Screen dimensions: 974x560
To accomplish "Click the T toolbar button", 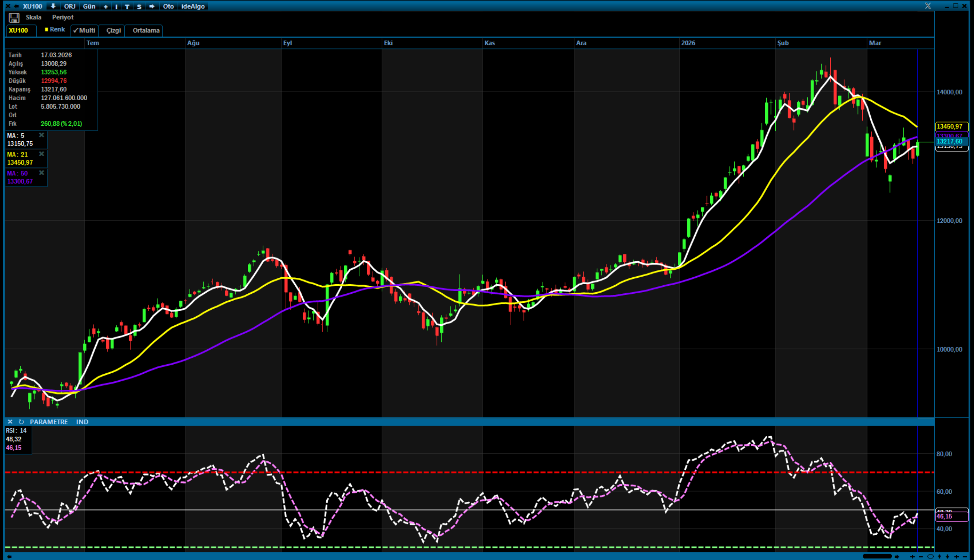I will (127, 6).
